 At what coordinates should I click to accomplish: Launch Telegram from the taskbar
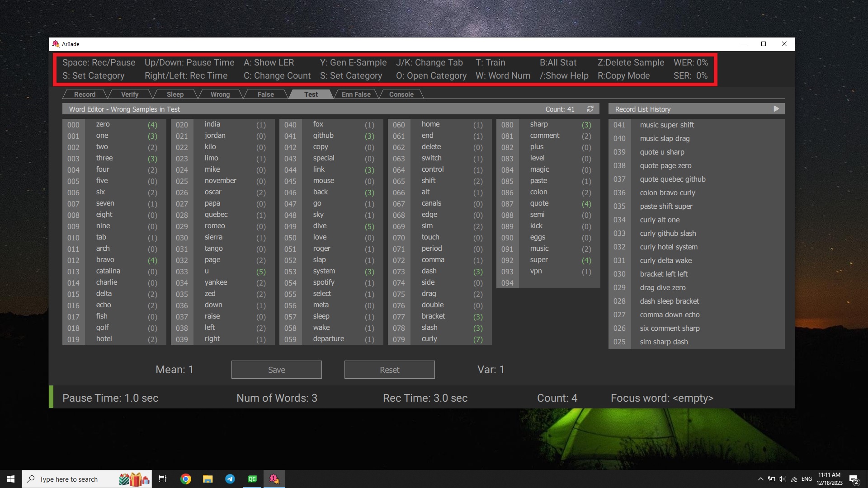point(230,479)
